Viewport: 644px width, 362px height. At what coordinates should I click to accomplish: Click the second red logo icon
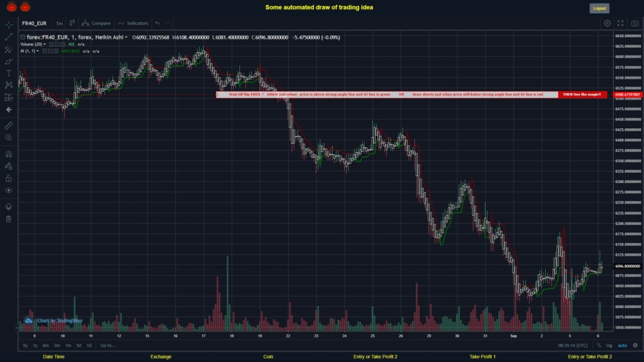coord(25,6)
